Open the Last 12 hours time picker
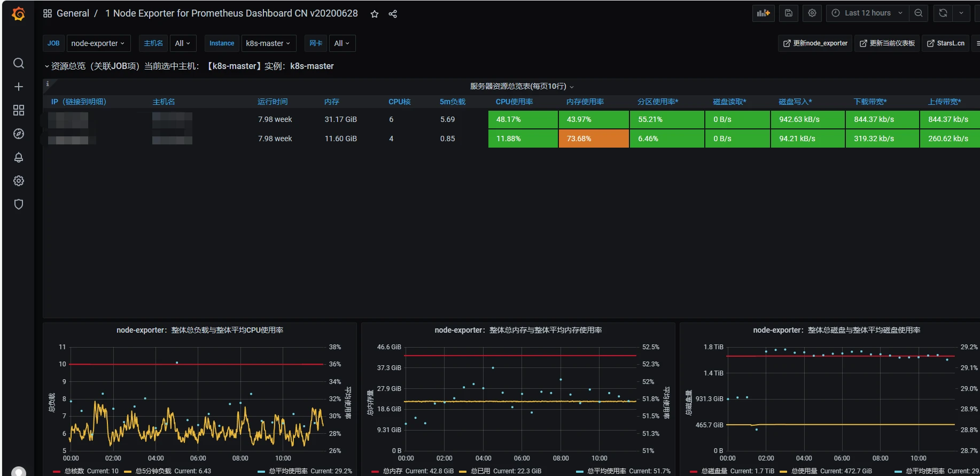 (868, 13)
